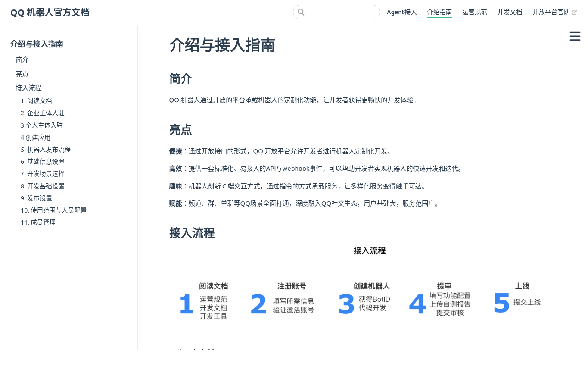Open sidebar item 3 个人主体入驻
Image resolution: width=588 pixels, height=388 pixels.
click(42, 125)
